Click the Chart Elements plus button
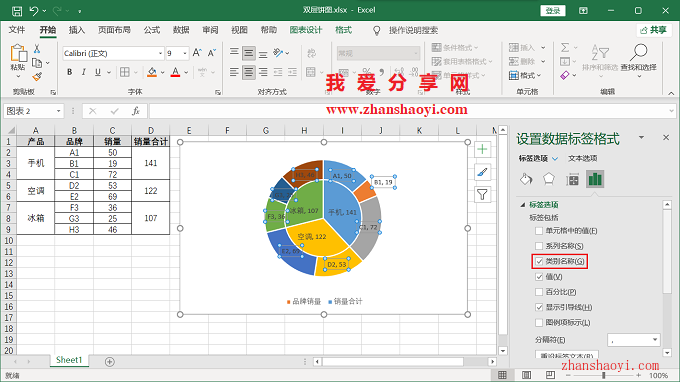Screen dimensions: 680x382 coord(482,150)
